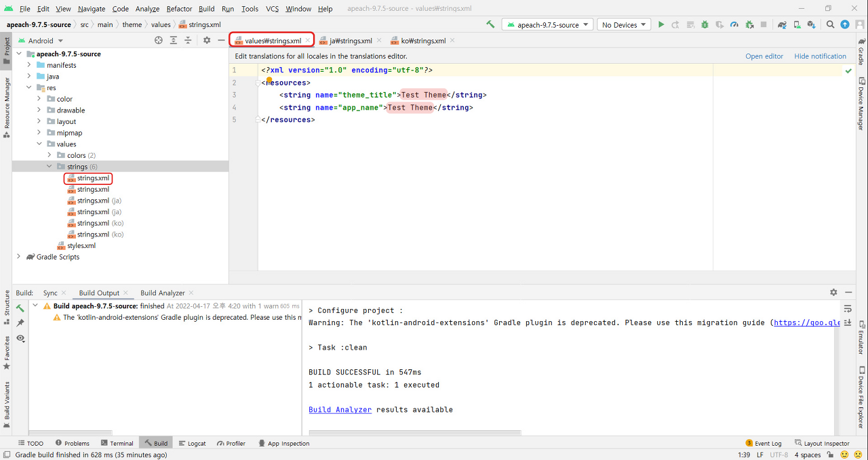Image resolution: width=868 pixels, height=460 pixels.
Task: Expand Gradle Scripts node
Action: tap(19, 257)
